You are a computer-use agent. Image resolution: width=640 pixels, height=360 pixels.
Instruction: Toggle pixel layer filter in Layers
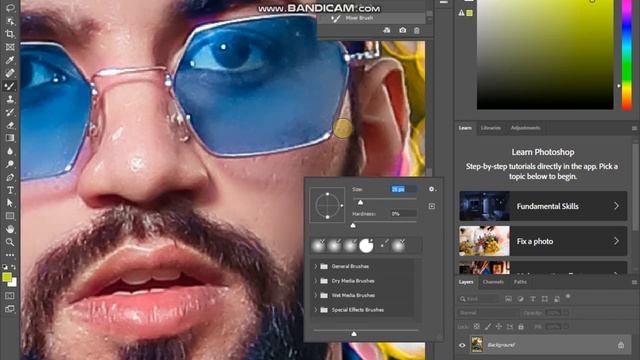(x=509, y=299)
